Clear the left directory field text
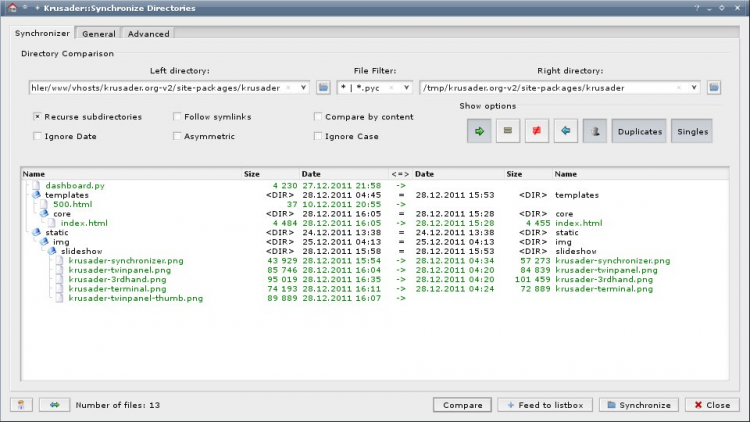This screenshot has width=750, height=422. point(288,88)
